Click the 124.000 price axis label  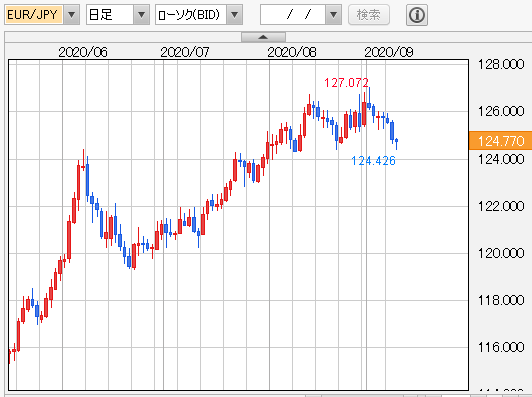click(x=501, y=159)
